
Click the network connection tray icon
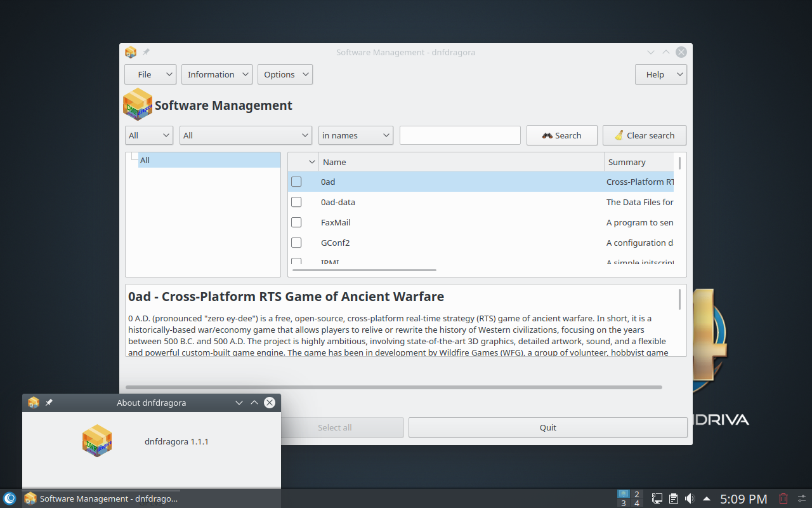pos(657,498)
